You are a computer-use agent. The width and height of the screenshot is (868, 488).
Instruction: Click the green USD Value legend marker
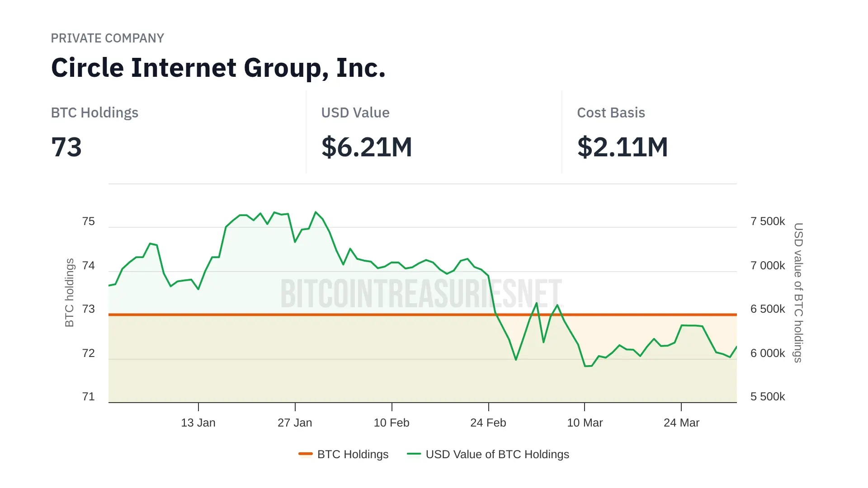coord(414,454)
